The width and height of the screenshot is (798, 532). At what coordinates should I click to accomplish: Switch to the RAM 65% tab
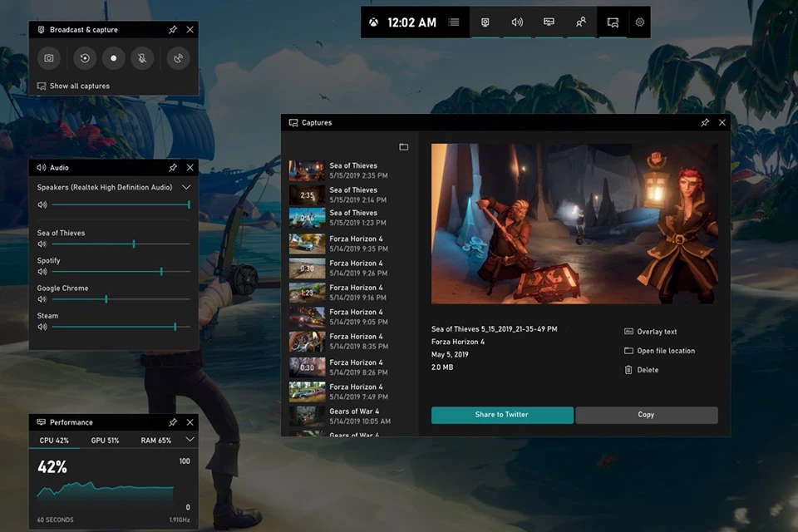click(x=155, y=441)
